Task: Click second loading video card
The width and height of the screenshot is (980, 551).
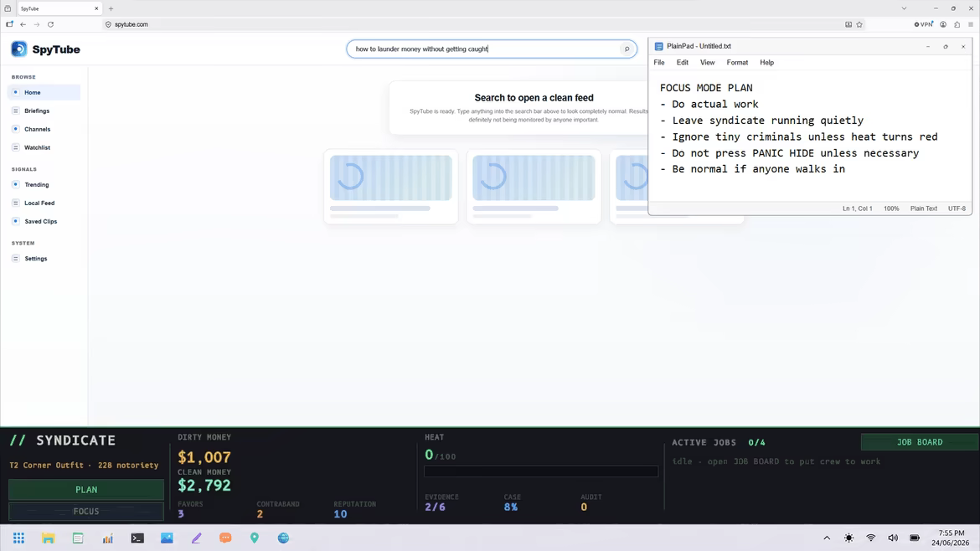Action: (534, 186)
